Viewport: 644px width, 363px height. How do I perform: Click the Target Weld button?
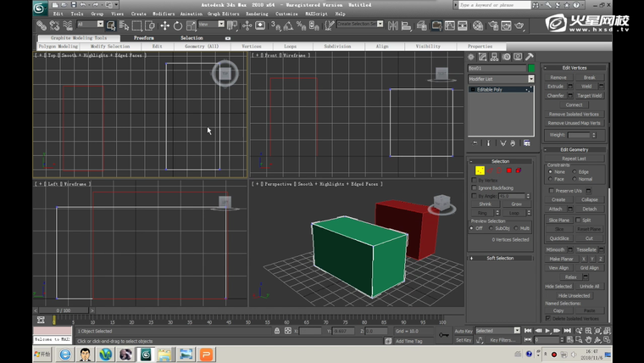(x=589, y=96)
